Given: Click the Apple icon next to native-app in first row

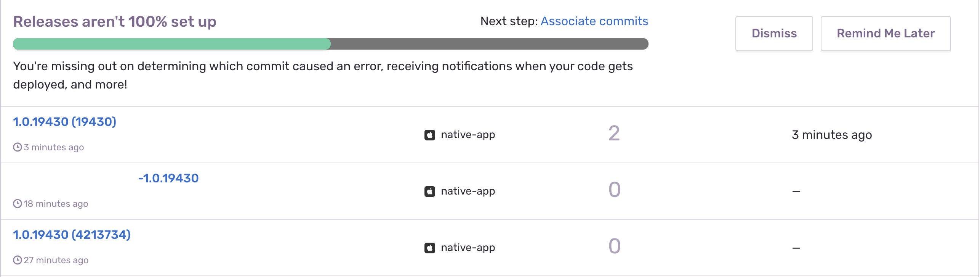Looking at the screenshot, I should (430, 134).
